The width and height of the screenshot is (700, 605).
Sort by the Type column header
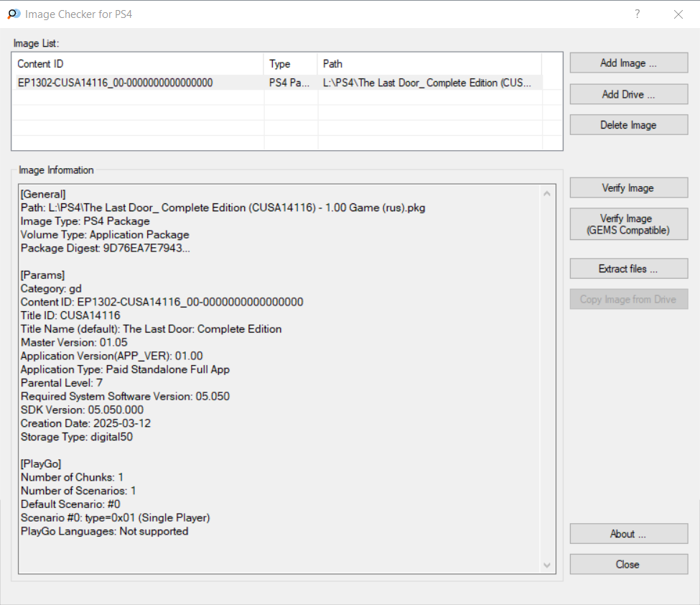point(291,64)
